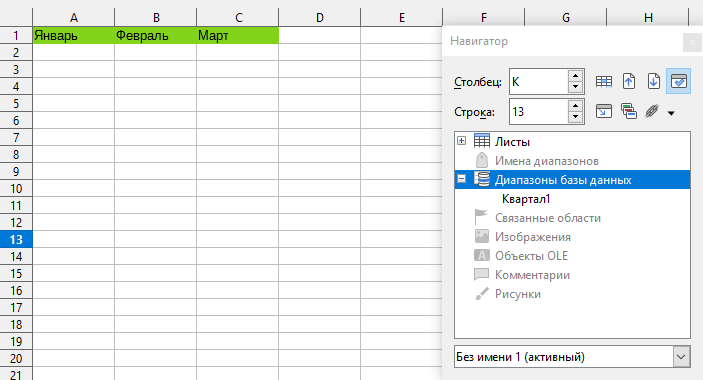Image resolution: width=703 pixels, height=380 pixels.
Task: Click the End (down arrow) navigator icon
Action: (x=654, y=82)
